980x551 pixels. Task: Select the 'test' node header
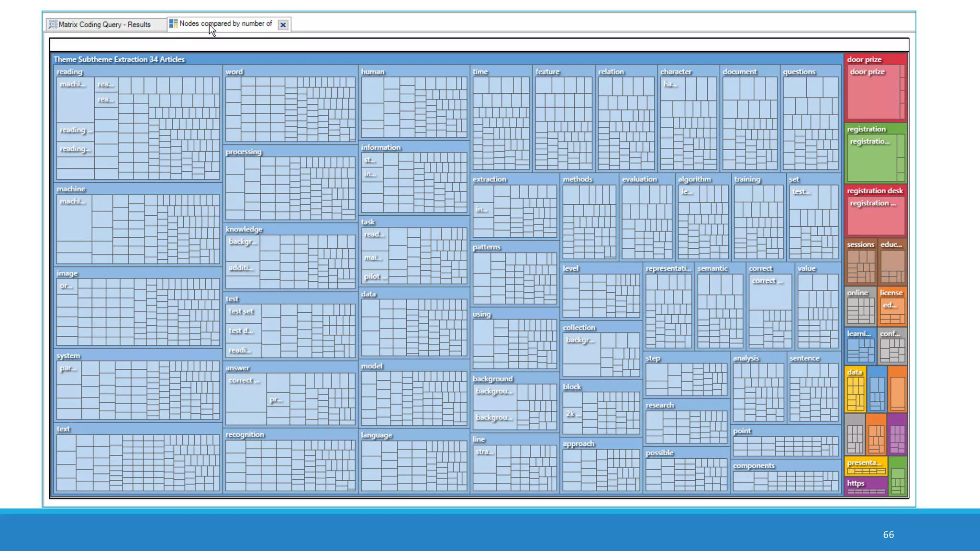pyautogui.click(x=232, y=299)
